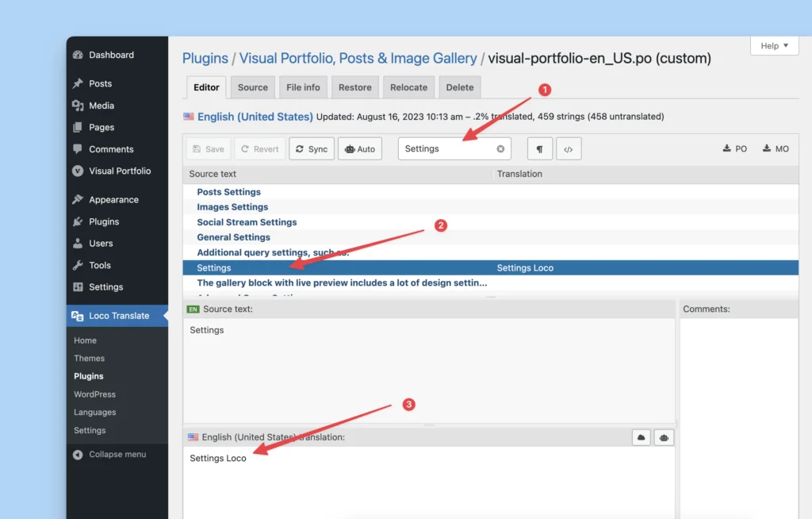The width and height of the screenshot is (812, 519).
Task: Open Loco Translate Settings submenu
Action: pyautogui.click(x=90, y=430)
